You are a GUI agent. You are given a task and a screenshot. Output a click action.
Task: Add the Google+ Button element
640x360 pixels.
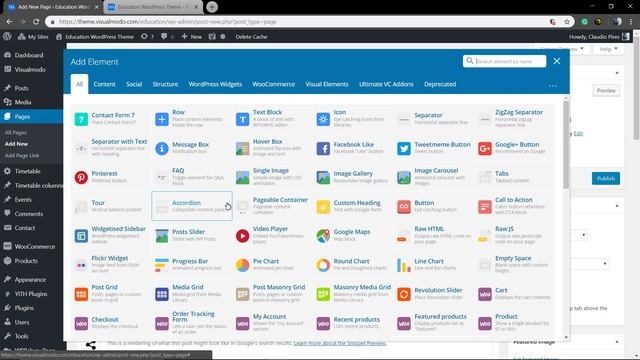514,148
